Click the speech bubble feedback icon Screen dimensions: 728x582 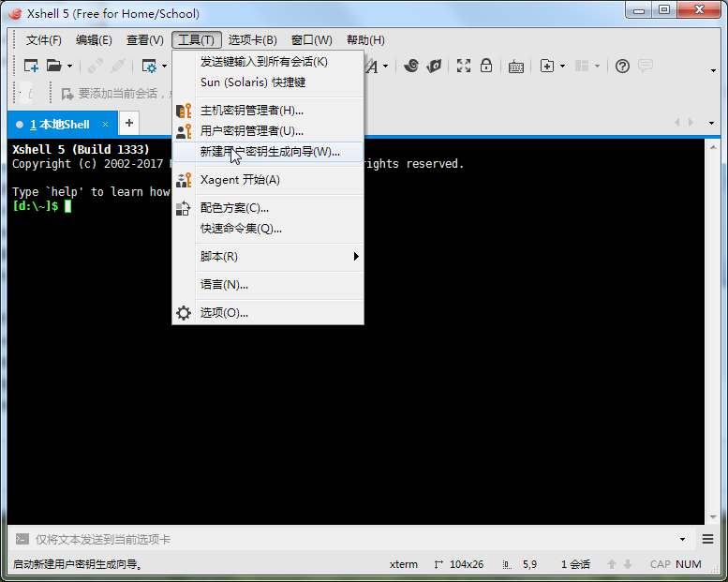click(x=646, y=66)
